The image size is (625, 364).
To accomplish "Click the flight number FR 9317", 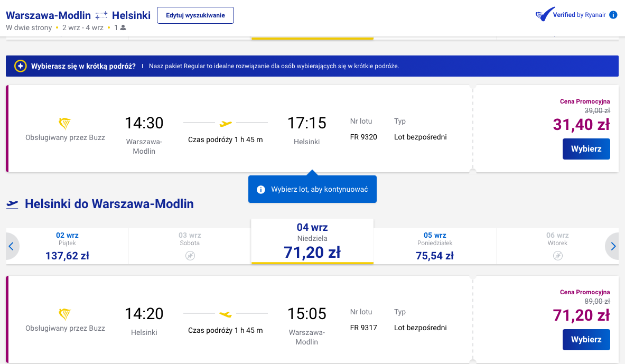I will click(363, 328).
